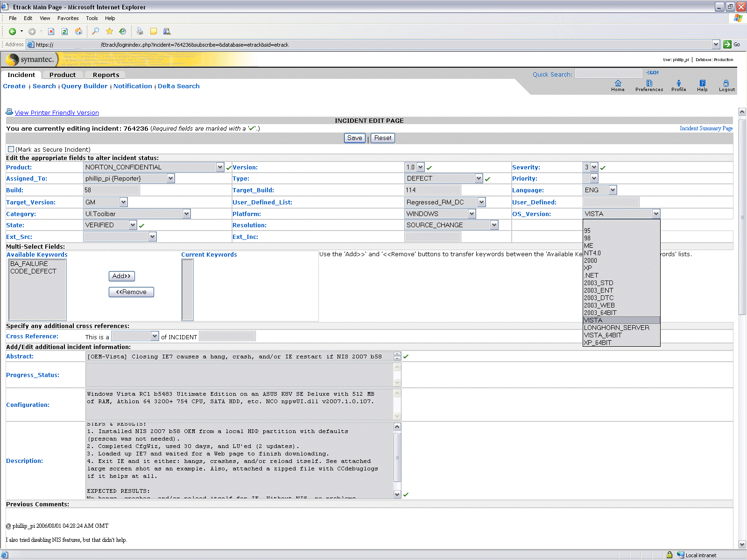
Task: Click the browser Back arrow icon
Action: pos(13,31)
